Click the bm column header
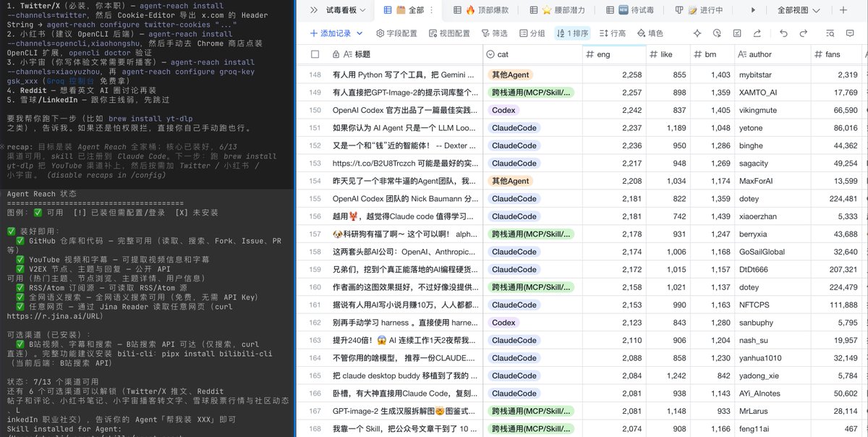The height and width of the screenshot is (437, 868). tap(712, 54)
